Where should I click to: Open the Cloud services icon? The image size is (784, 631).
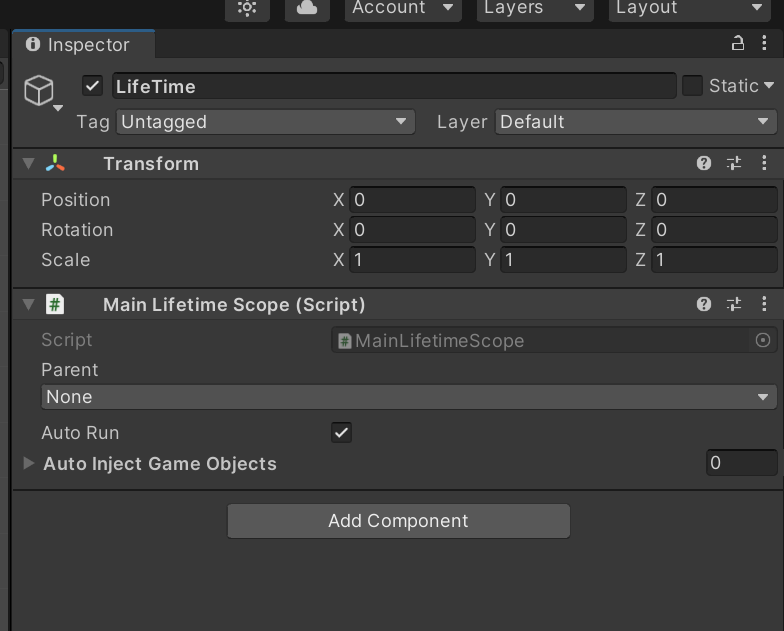tap(307, 8)
